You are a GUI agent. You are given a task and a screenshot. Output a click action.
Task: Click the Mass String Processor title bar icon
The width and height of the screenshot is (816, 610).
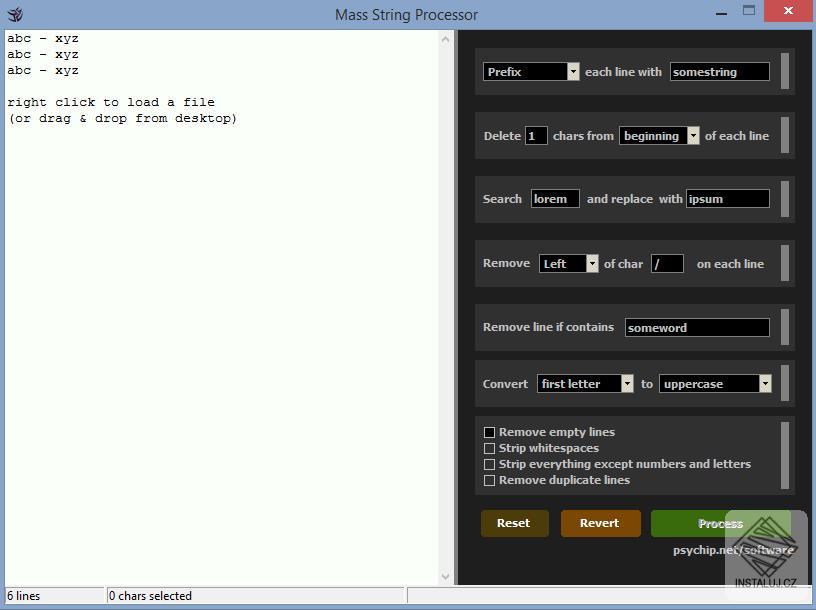click(x=14, y=14)
